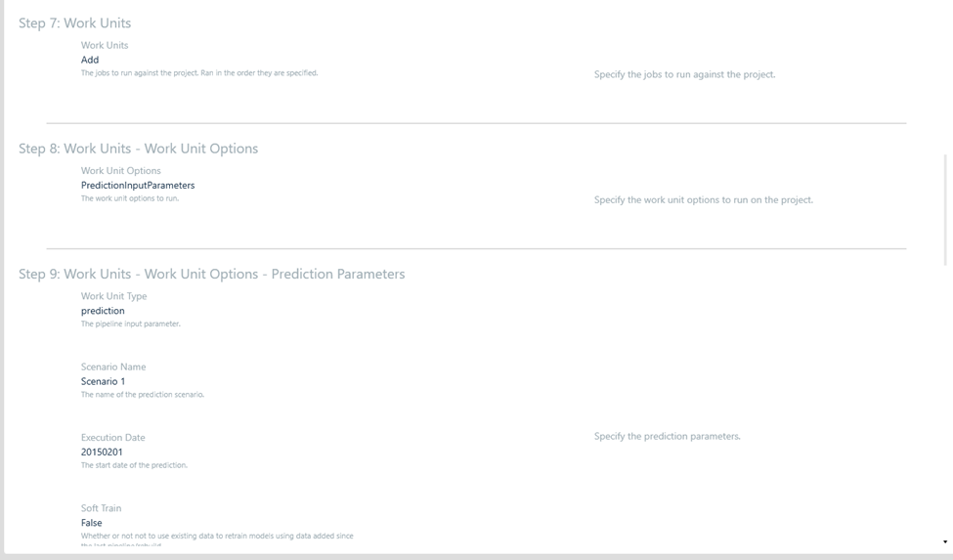This screenshot has height=560, width=953.
Task: Click the 'Soft Train' field label
Action: click(102, 508)
